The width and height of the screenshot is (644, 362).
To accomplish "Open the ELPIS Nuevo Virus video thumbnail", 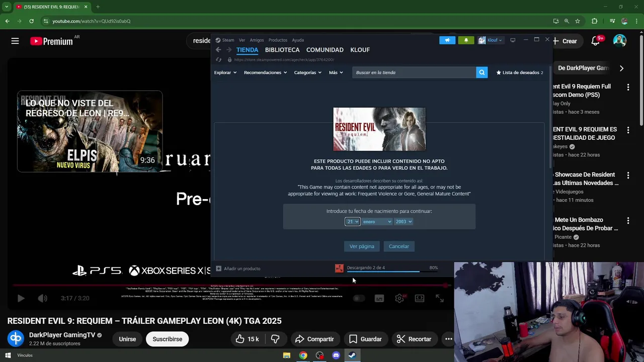I will click(x=90, y=132).
